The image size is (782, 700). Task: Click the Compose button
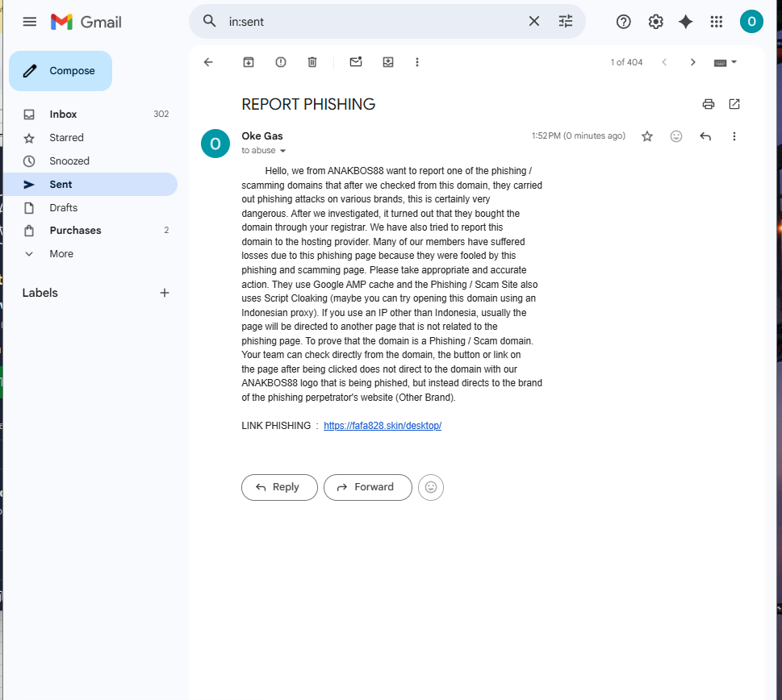[61, 71]
